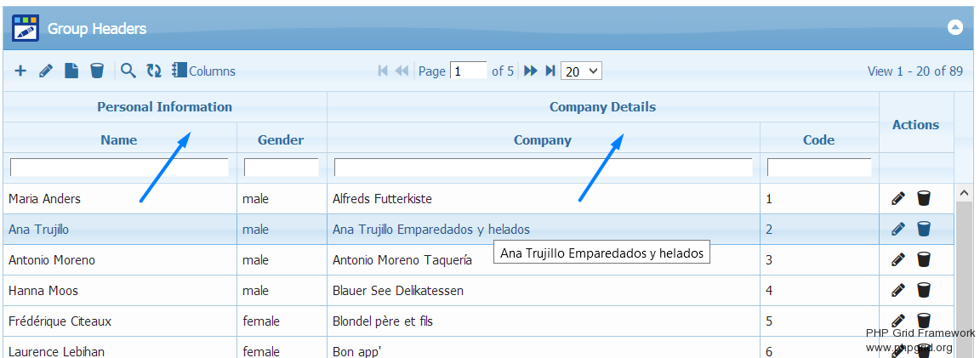980x358 pixels.
Task: Click the edit selected row pencil in toolbar
Action: coord(46,71)
